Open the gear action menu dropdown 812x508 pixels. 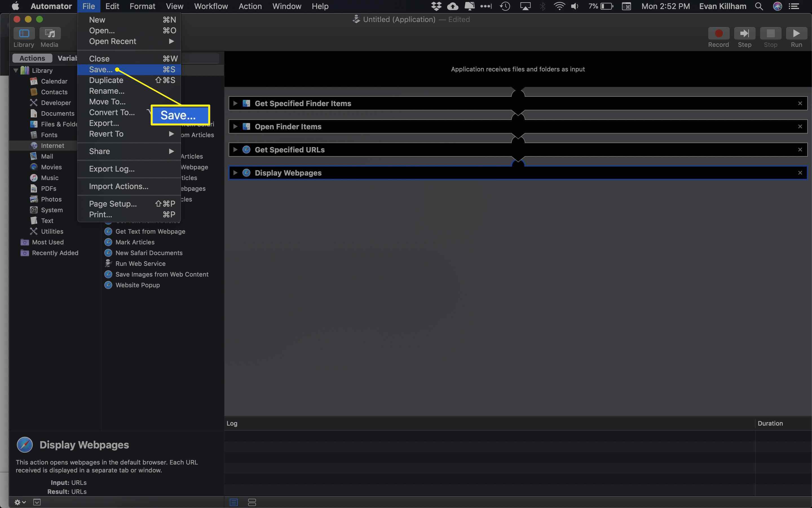20,502
